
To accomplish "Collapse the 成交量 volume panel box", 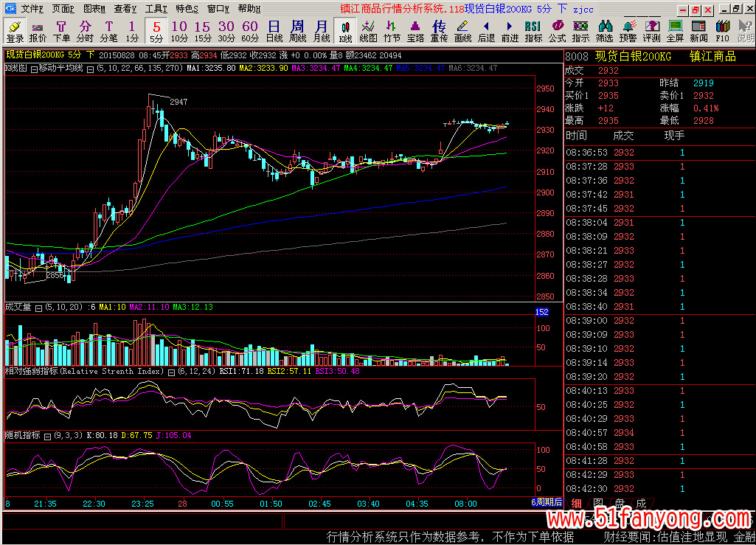I will coord(38,308).
